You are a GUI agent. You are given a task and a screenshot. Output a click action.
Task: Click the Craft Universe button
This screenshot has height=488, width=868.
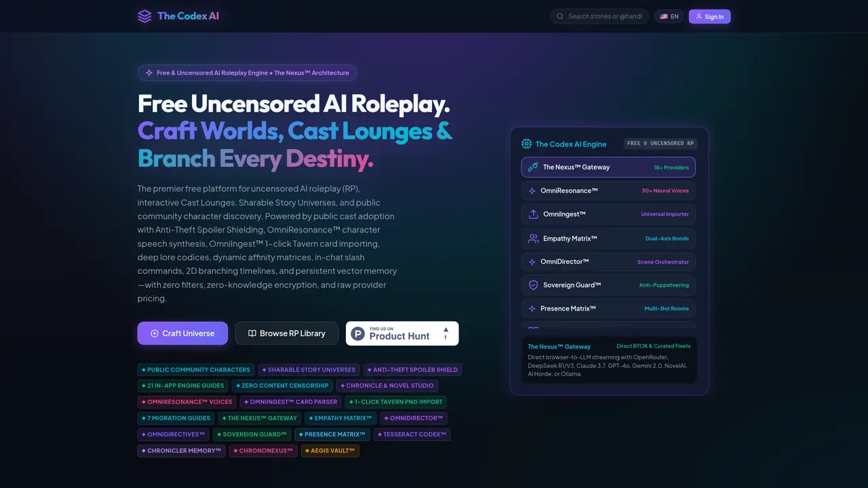click(182, 333)
